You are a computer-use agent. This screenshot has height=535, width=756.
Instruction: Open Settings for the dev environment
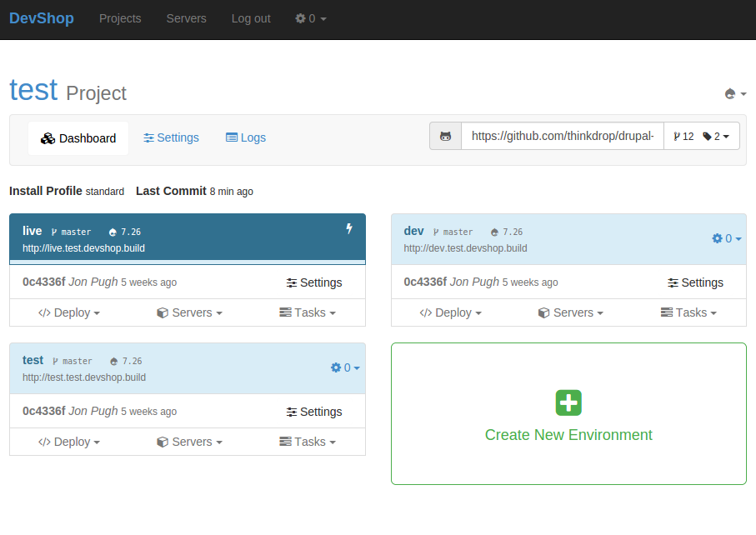point(695,282)
